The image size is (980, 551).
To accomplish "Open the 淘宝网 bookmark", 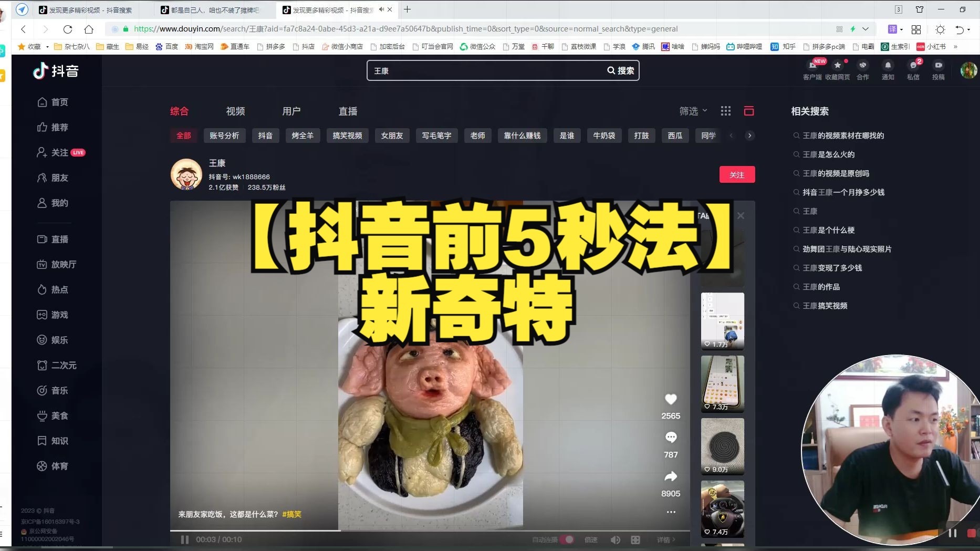I will point(199,47).
